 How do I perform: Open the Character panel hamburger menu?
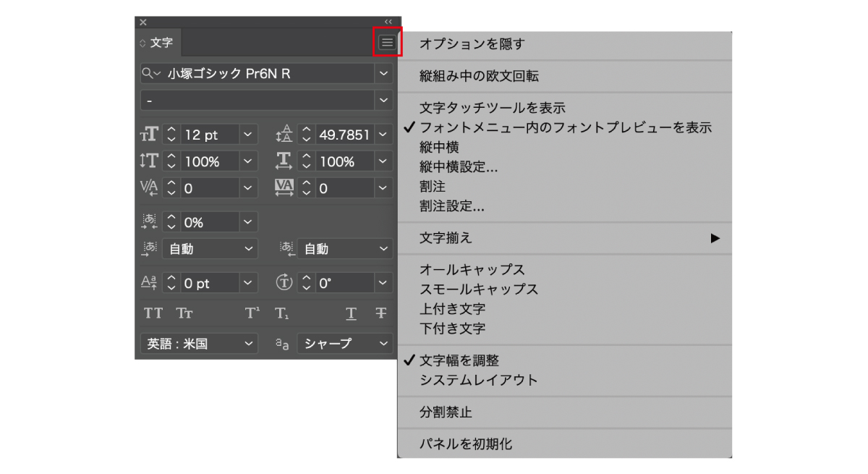tap(388, 43)
